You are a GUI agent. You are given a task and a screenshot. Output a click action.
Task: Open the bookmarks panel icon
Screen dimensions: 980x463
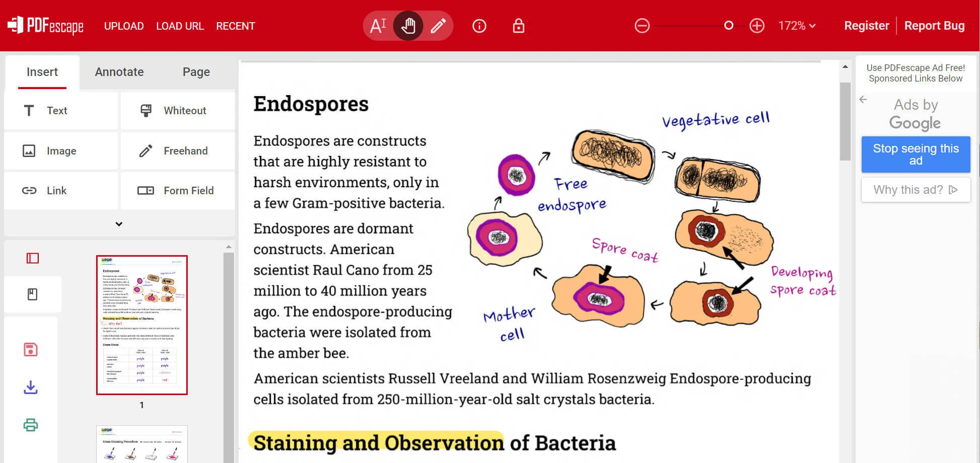pyautogui.click(x=33, y=294)
